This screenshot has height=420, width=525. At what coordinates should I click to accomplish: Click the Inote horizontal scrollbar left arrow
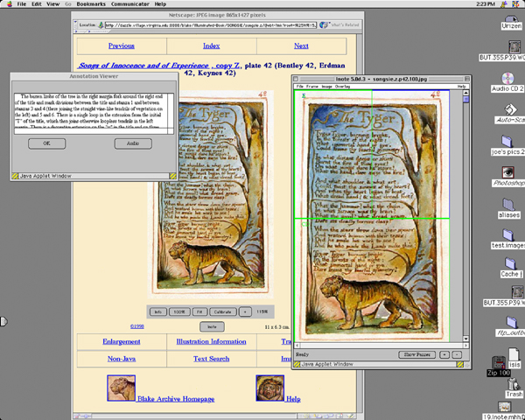pos(297,345)
